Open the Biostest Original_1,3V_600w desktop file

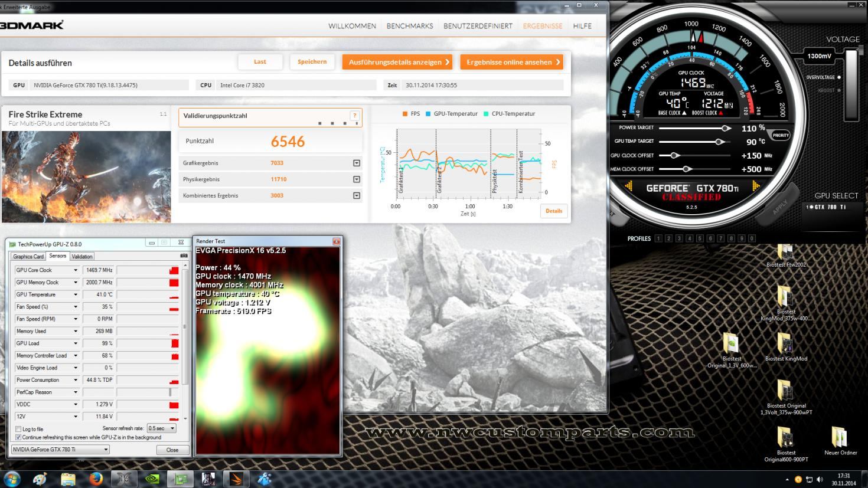coord(732,351)
